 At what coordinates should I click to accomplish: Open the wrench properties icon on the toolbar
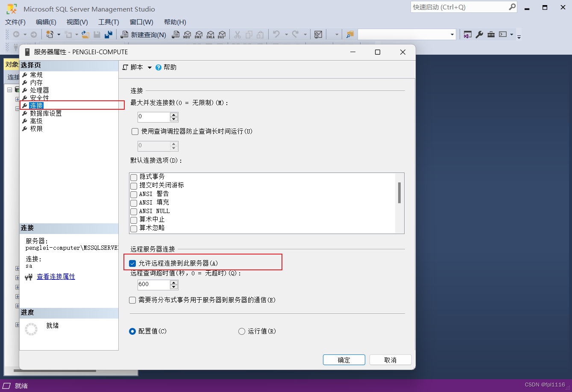coord(479,34)
